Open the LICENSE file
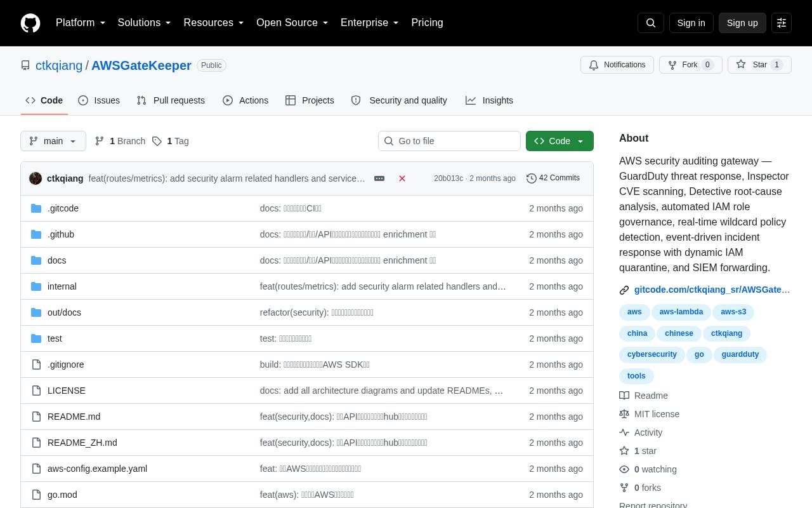This screenshot has height=508, width=812. coord(67,391)
